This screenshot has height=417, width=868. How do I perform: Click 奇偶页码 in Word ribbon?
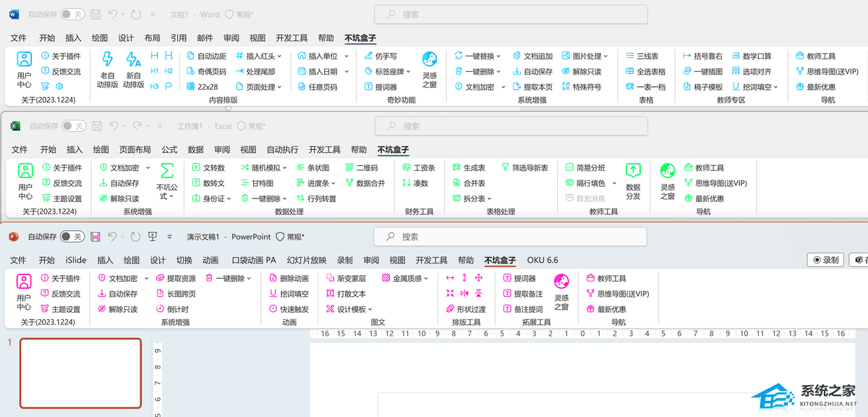point(206,71)
